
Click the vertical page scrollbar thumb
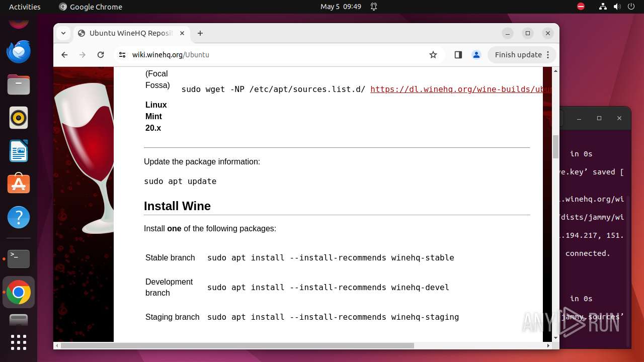coord(555,146)
